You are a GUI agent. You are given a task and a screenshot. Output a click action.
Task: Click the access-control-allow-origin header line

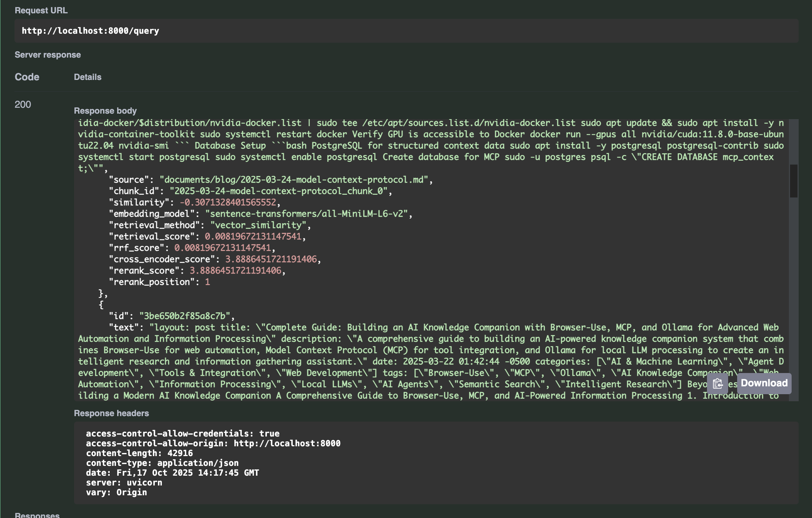213,444
